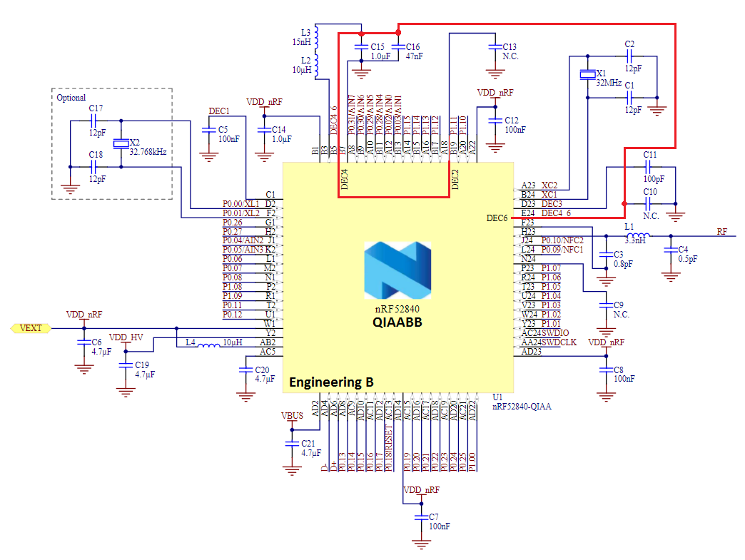
Task: Click the "P0.18/RESET" pin label
Action: pos(388,448)
